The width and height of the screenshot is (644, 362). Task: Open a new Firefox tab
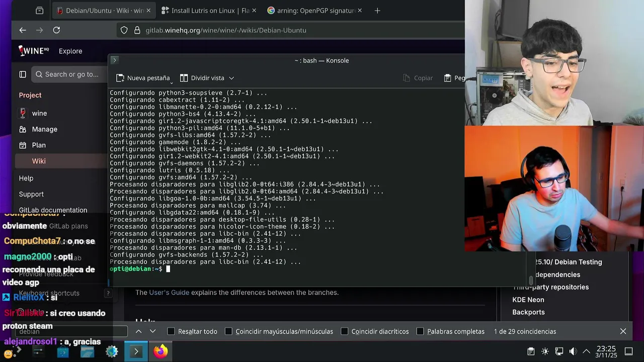tap(377, 10)
